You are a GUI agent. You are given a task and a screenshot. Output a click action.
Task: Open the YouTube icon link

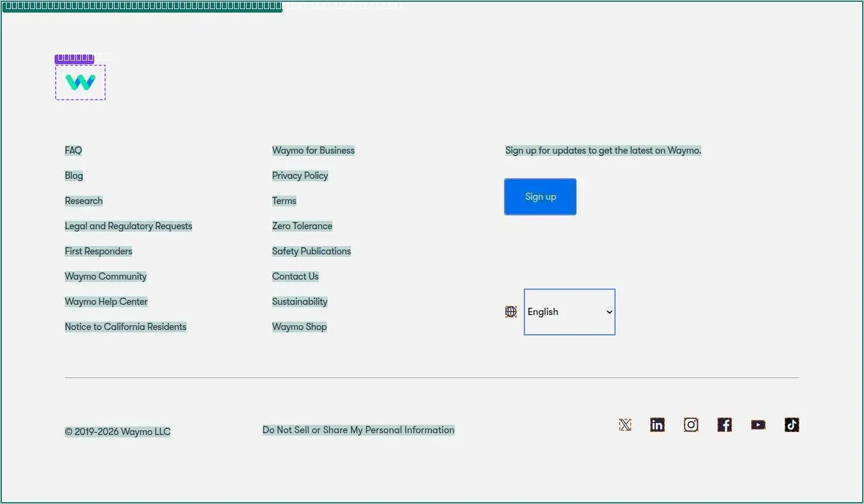(x=758, y=425)
